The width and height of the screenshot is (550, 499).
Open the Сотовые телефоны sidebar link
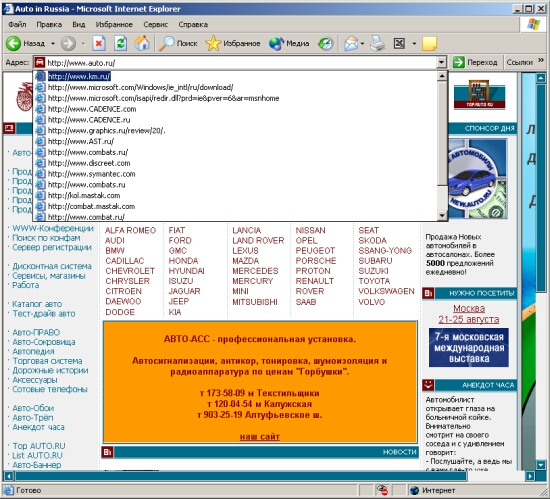(x=50, y=389)
